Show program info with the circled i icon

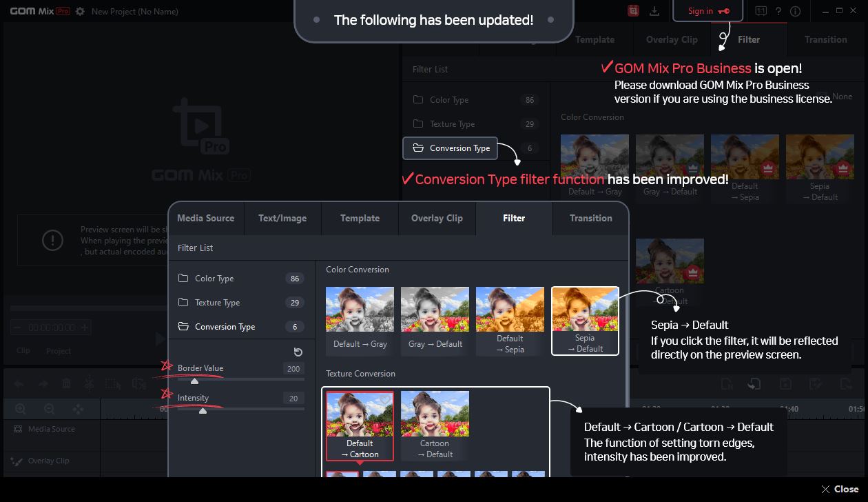[x=795, y=11]
